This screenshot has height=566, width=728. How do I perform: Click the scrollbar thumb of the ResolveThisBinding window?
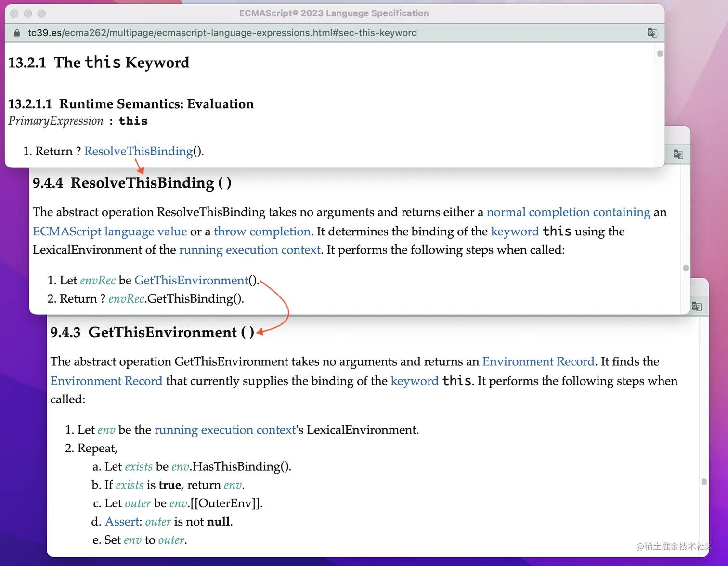[x=686, y=268]
